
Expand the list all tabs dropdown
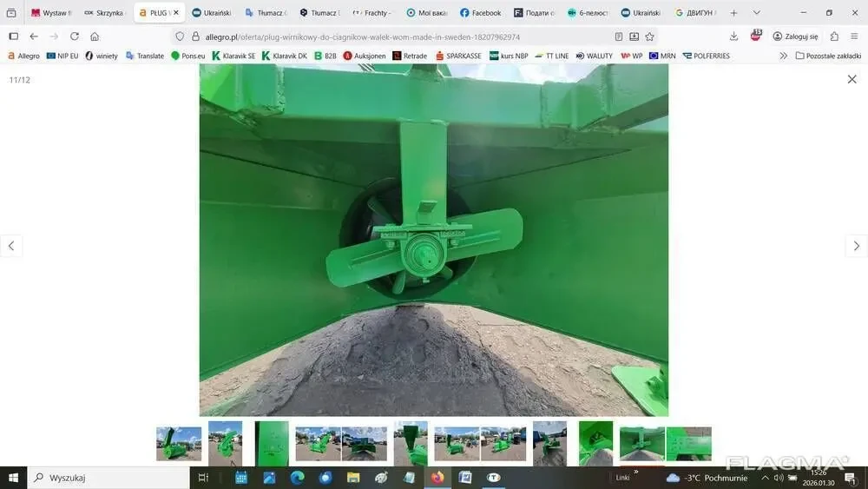pos(756,13)
